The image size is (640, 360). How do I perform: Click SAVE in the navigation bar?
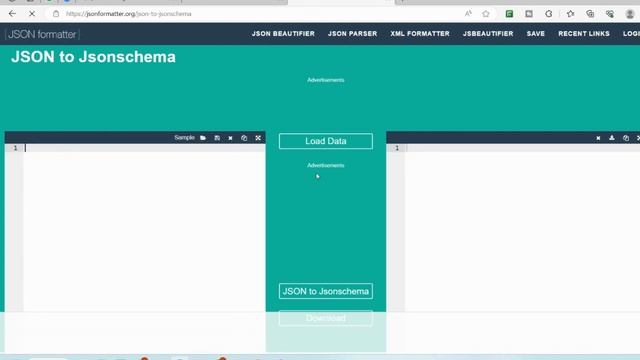pyautogui.click(x=536, y=34)
